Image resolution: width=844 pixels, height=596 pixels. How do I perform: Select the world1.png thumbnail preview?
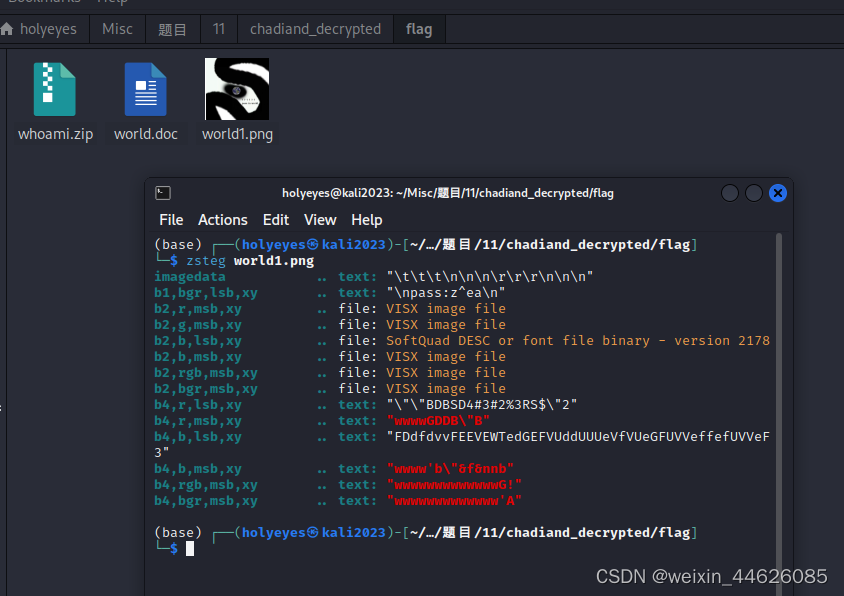click(237, 89)
